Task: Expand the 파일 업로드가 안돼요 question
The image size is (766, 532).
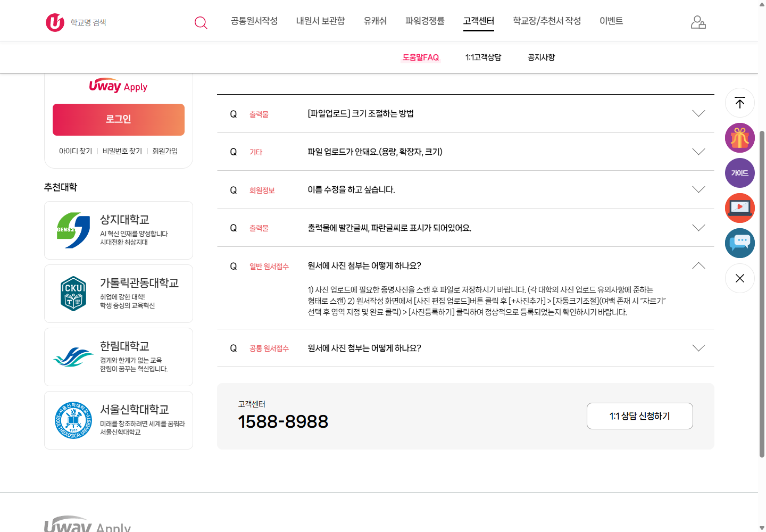Action: (x=465, y=152)
